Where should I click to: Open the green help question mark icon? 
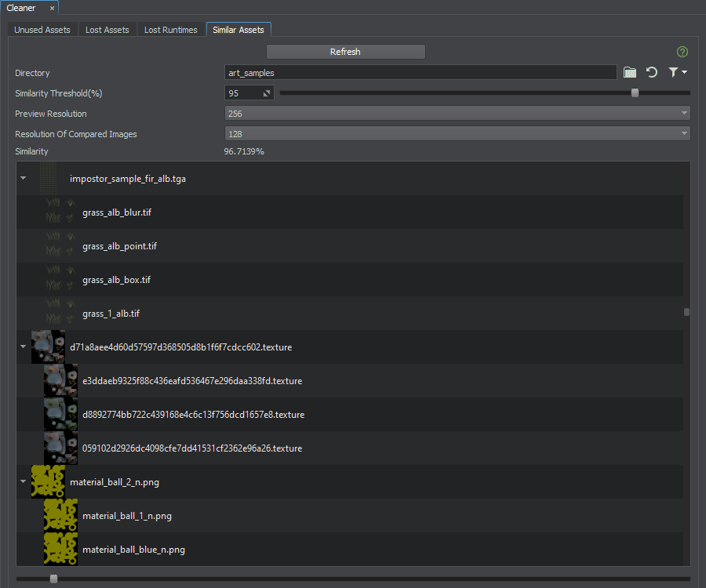[x=682, y=52]
